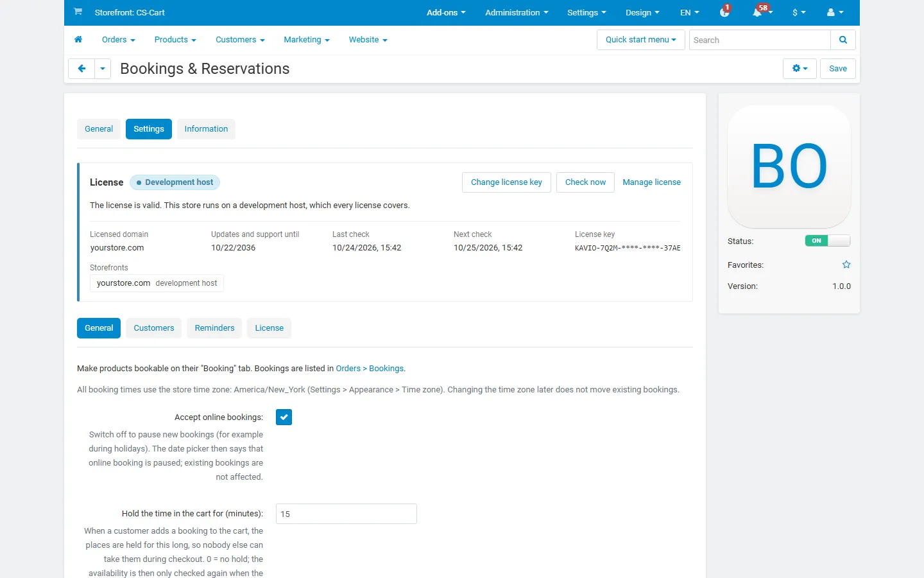
Task: Open the $ currency selector
Action: click(799, 12)
